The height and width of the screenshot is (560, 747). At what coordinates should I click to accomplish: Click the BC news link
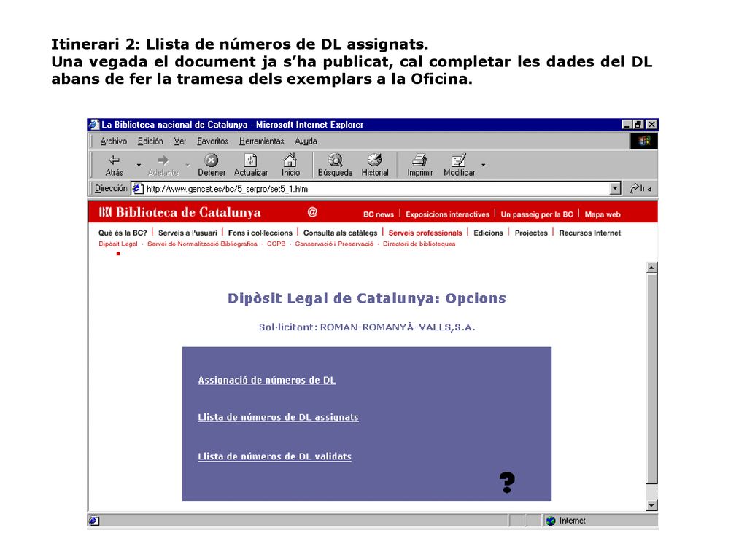click(x=379, y=214)
